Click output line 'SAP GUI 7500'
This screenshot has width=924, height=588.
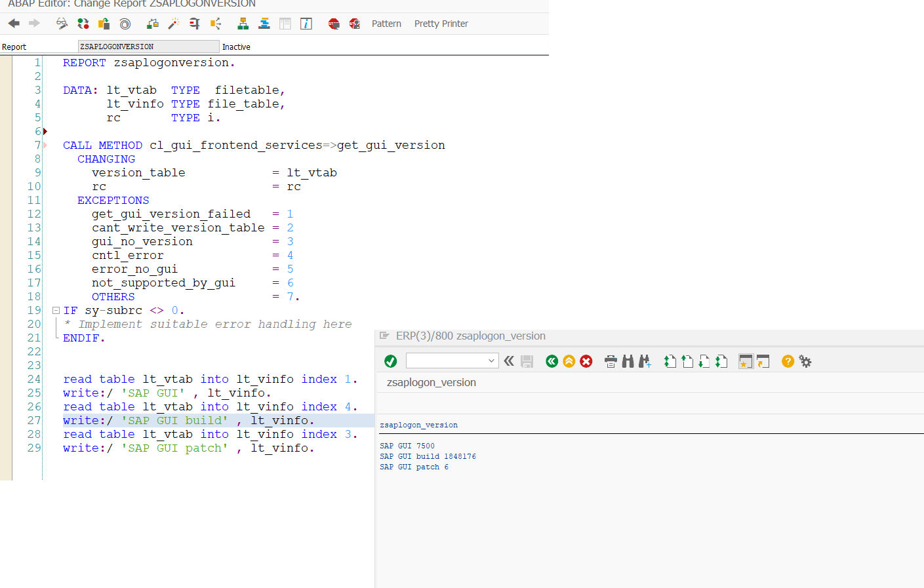[x=407, y=446]
